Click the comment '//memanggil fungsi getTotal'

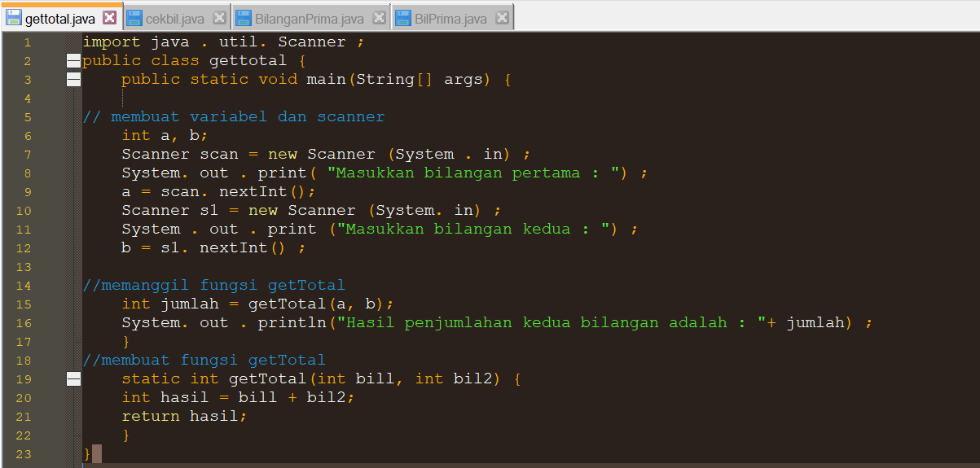(x=214, y=285)
